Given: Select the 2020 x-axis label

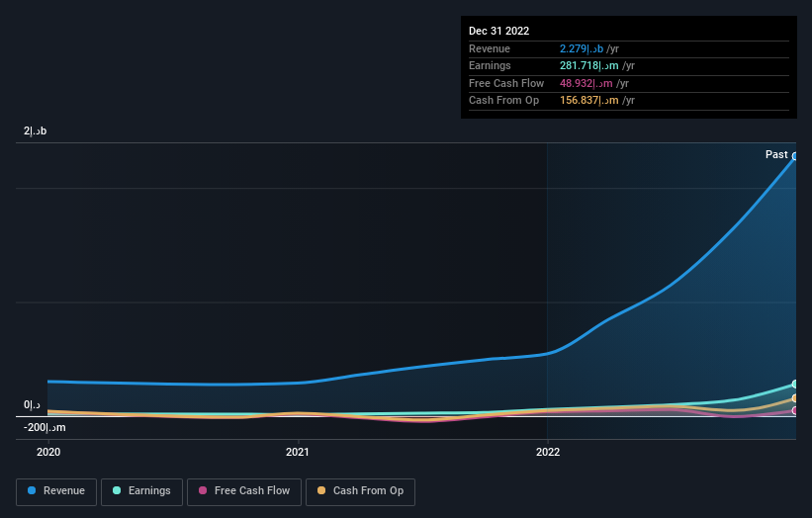Looking at the screenshot, I should (x=48, y=452).
